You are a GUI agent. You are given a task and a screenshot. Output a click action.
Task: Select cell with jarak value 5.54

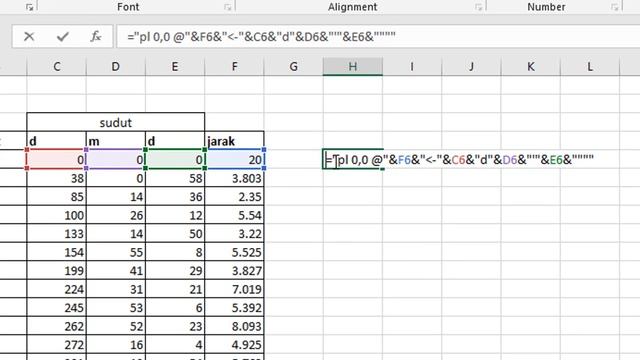234,215
